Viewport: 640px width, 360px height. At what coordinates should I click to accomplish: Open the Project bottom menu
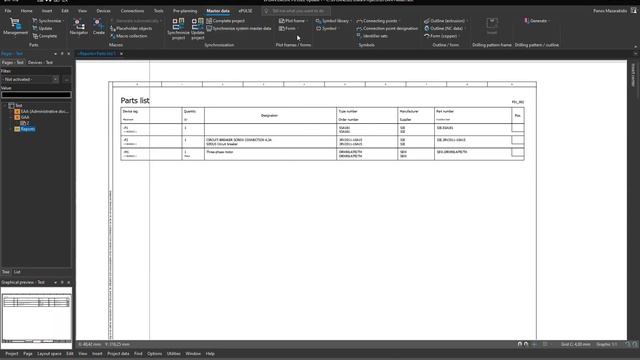pos(11,353)
